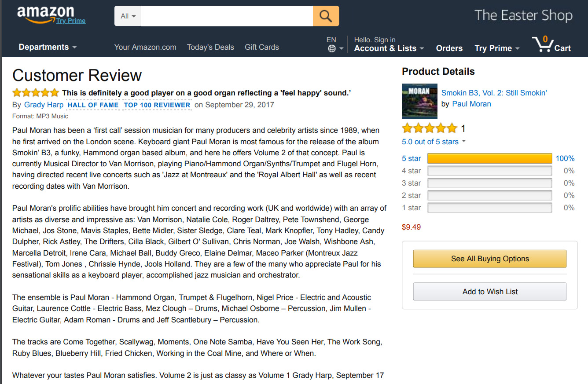Open the Gift Cards page
Viewport: 588px width, 384px height.
coord(262,47)
